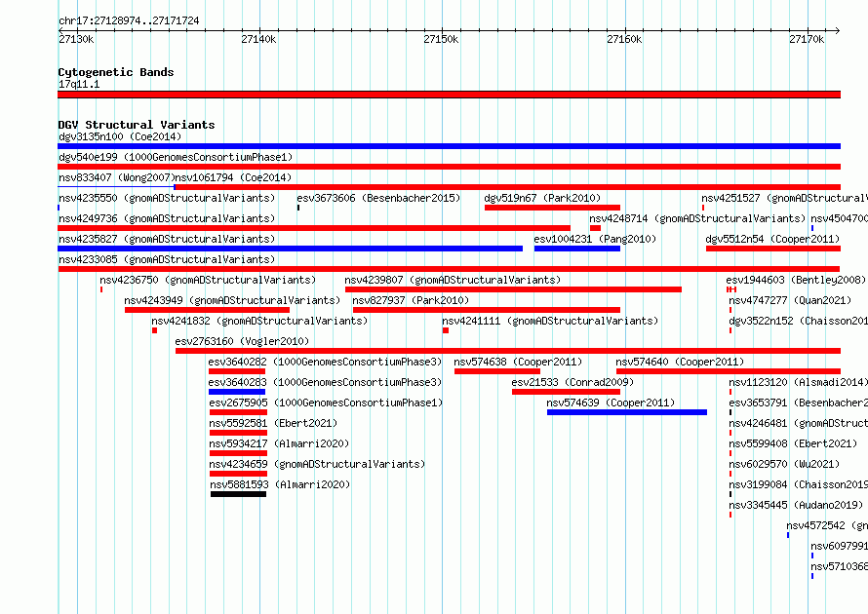Click nsv827937 (Park2010) label
Image resolution: width=868 pixels, height=614 pixels.
coord(411,300)
